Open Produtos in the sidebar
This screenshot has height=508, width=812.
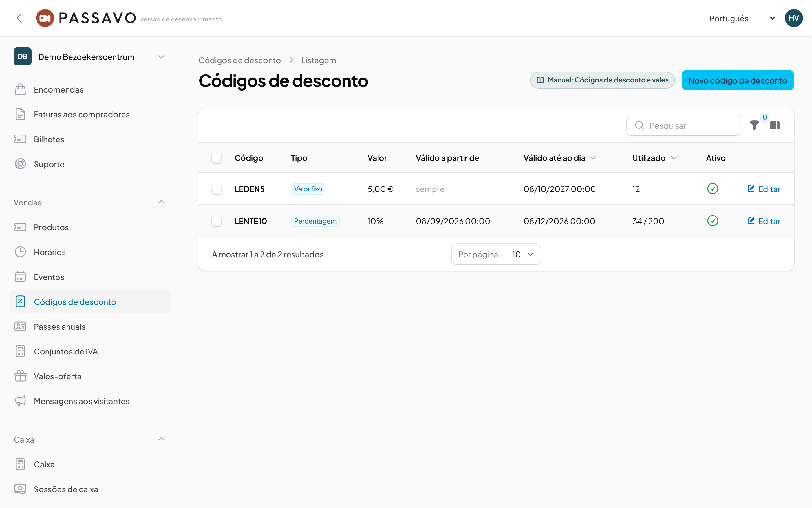click(90, 227)
